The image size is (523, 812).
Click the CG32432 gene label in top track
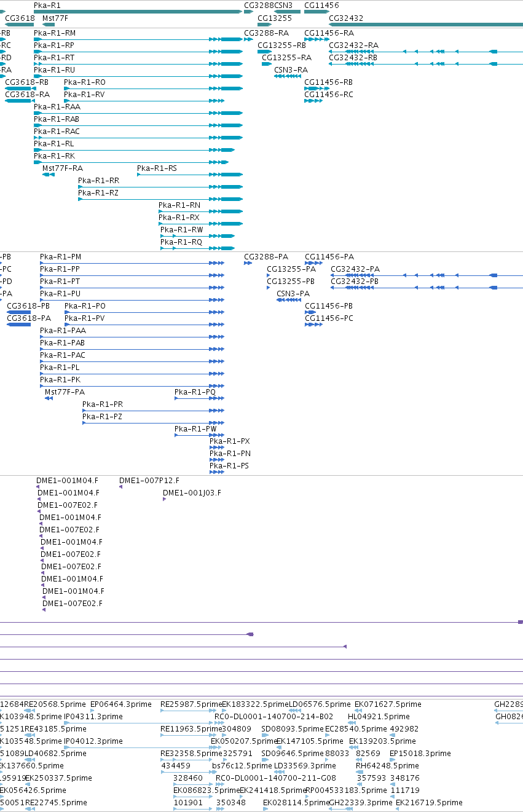click(346, 18)
